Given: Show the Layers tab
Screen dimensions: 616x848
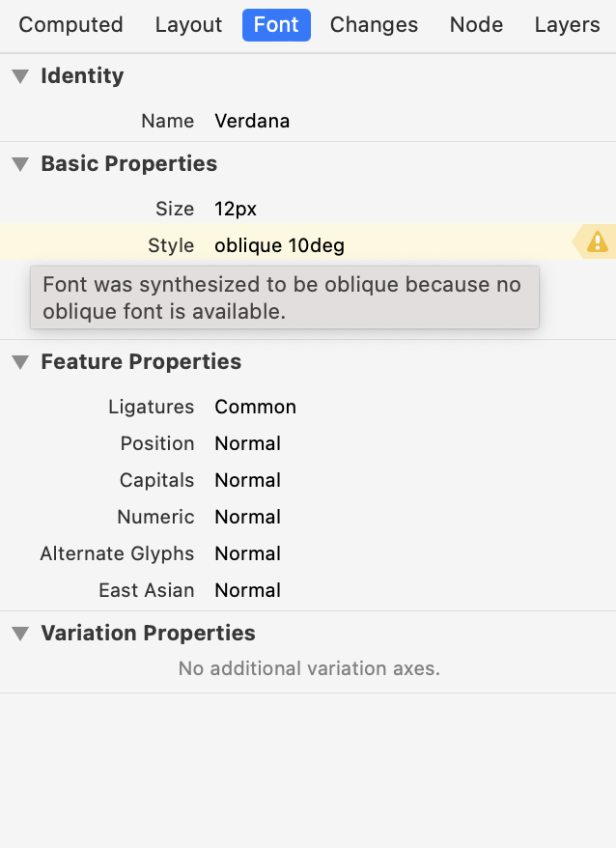Looking at the screenshot, I should 567,25.
